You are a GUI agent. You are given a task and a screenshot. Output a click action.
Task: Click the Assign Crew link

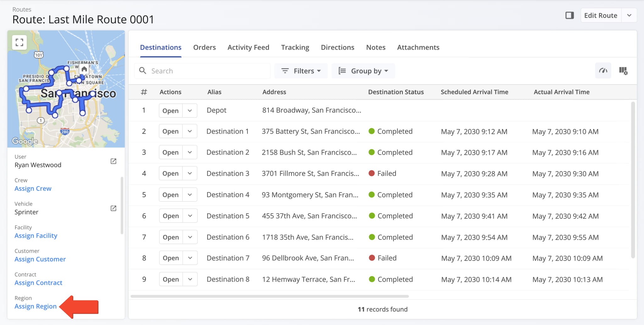click(33, 189)
